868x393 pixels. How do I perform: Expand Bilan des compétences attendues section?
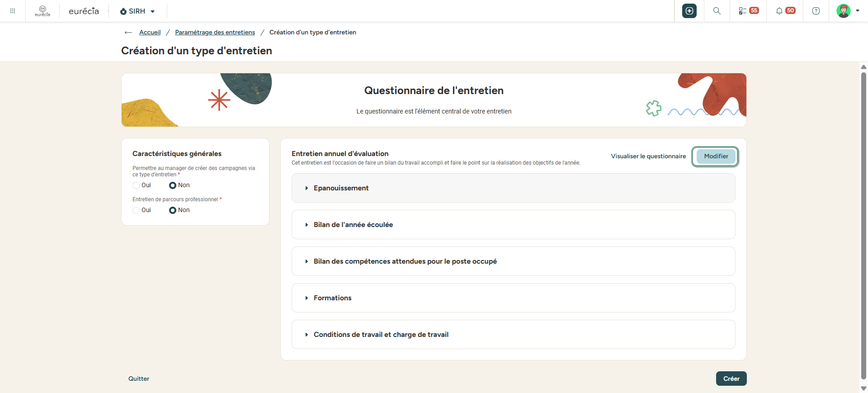513,261
